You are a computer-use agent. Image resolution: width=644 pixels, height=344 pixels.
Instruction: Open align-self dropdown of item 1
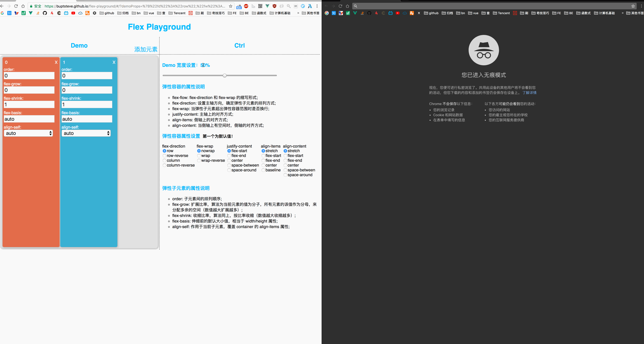(86, 133)
